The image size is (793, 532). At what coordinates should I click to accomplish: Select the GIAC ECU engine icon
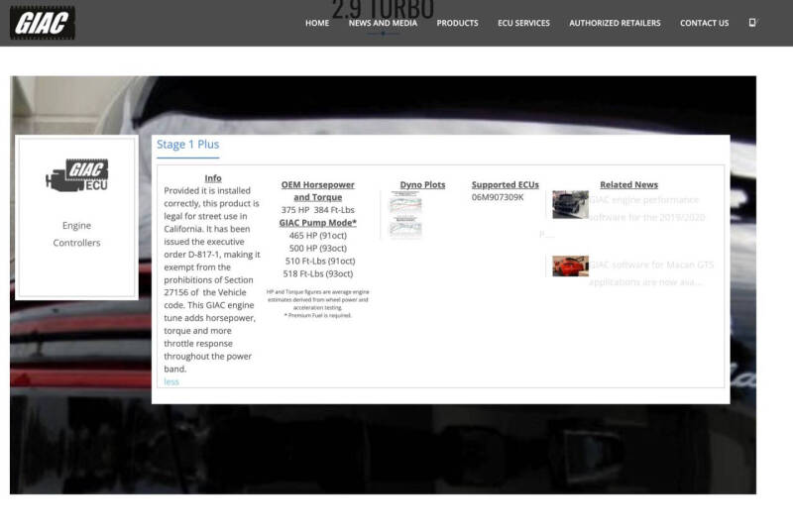(x=77, y=174)
